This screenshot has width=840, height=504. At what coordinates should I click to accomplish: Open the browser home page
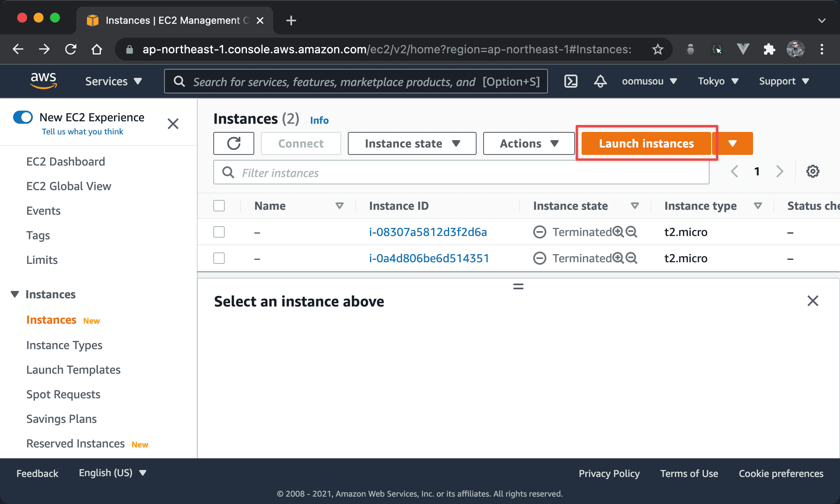point(97,50)
